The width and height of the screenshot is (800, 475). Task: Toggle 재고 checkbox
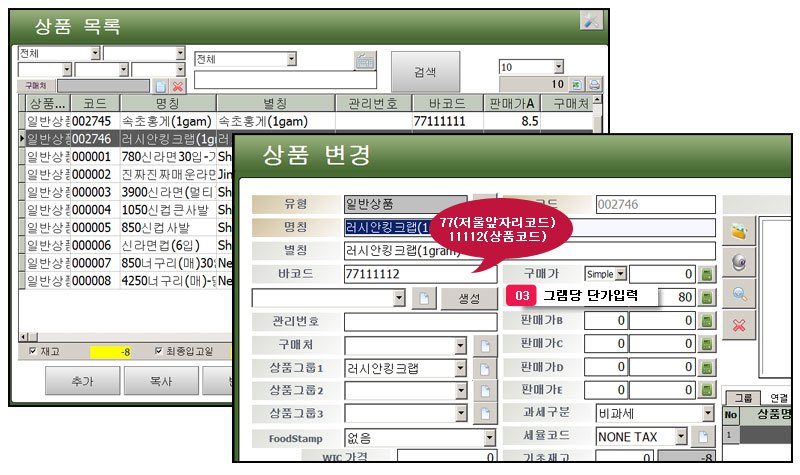pyautogui.click(x=33, y=351)
